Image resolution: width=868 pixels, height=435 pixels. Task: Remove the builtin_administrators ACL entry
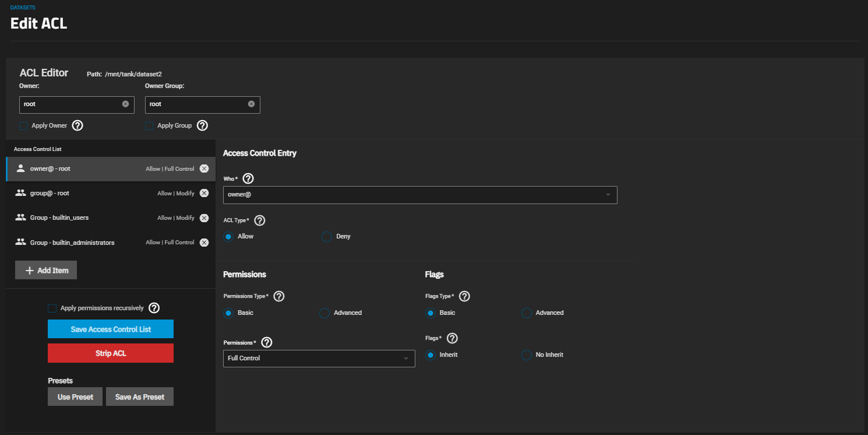tap(204, 243)
